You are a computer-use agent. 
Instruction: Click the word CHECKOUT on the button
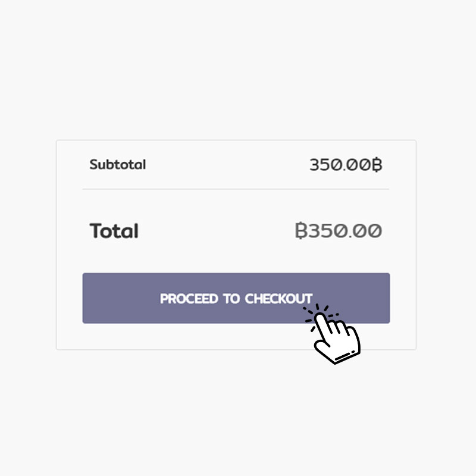[278, 299]
